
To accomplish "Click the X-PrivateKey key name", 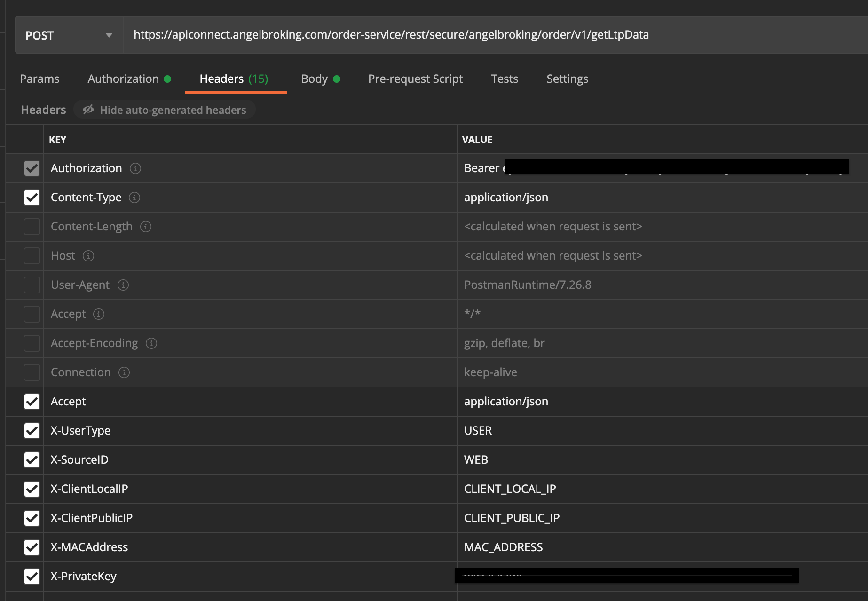I will (x=83, y=577).
